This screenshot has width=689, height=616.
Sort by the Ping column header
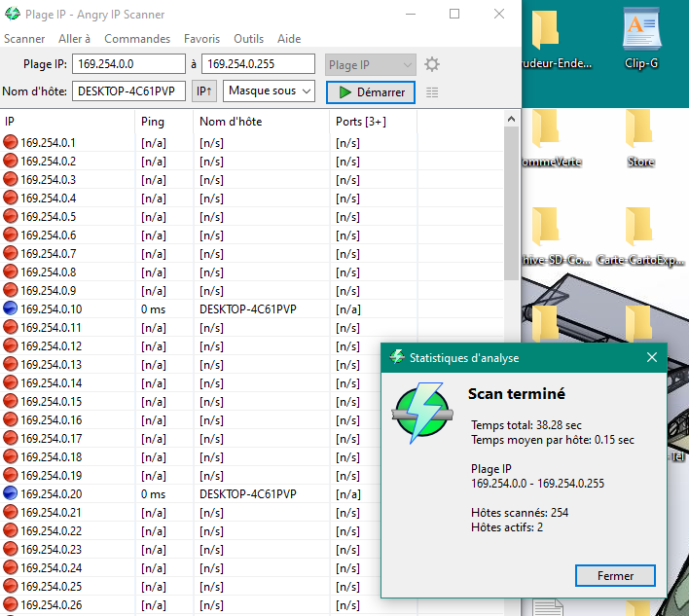coord(163,122)
